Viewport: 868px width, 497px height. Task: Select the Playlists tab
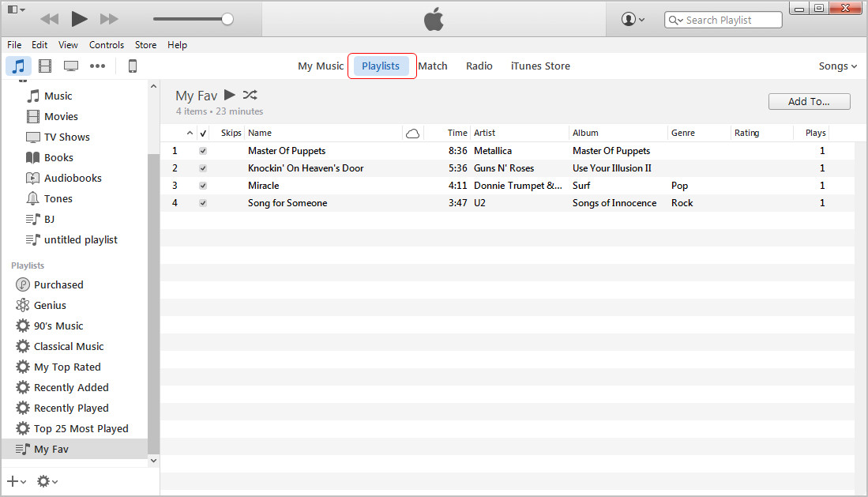(x=381, y=66)
